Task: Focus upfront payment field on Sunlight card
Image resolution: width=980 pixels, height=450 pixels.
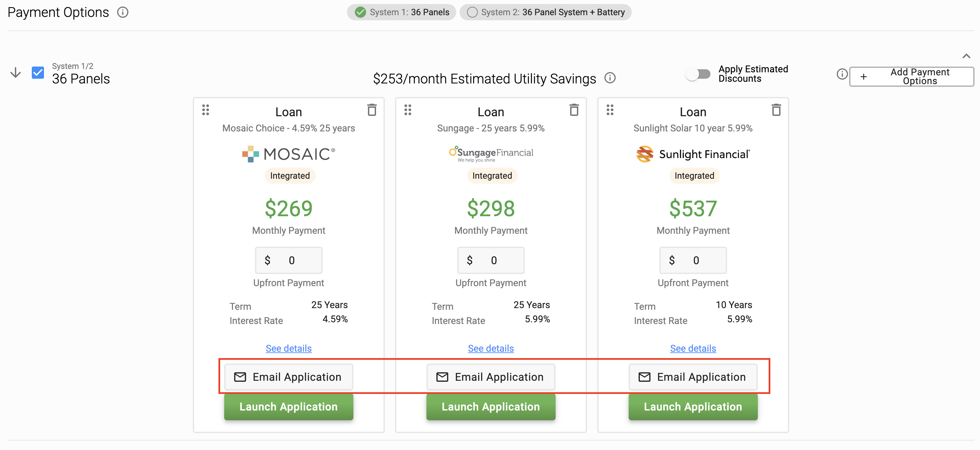Action: pos(693,260)
